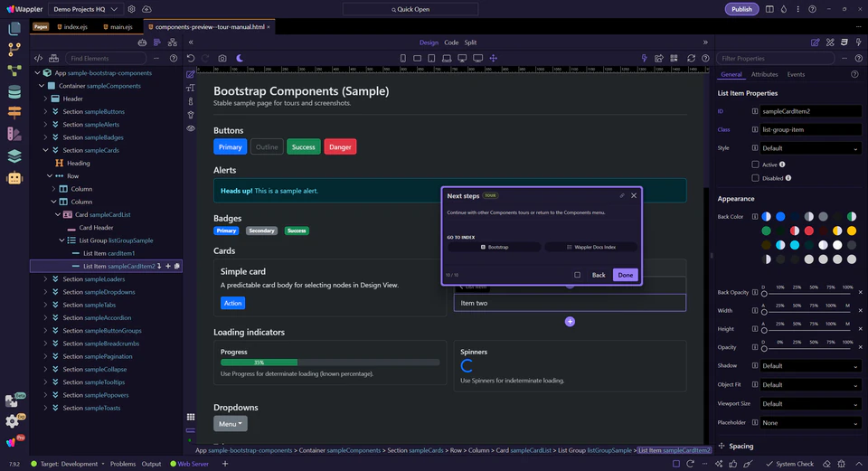The height and width of the screenshot is (471, 868).
Task: Switch to index.ejs tab
Action: pyautogui.click(x=72, y=26)
